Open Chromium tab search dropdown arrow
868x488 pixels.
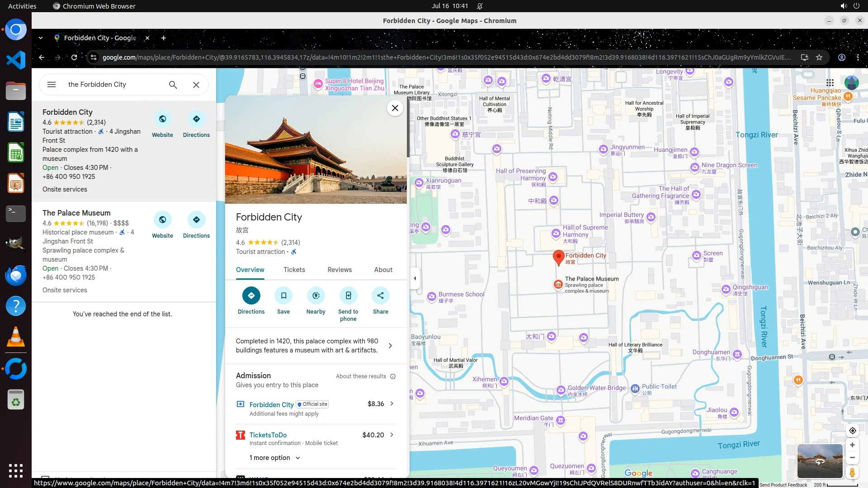(x=41, y=38)
